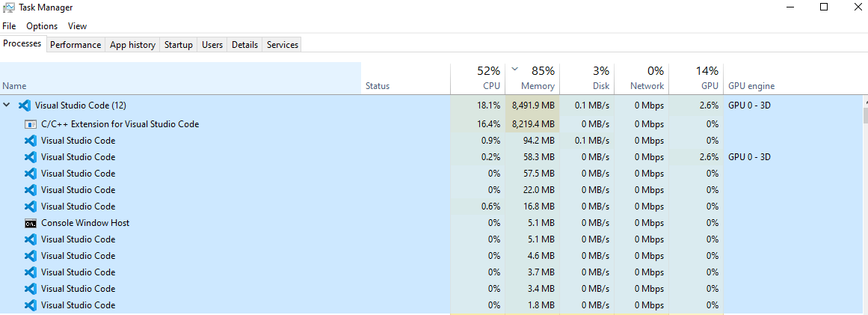Image resolution: width=868 pixels, height=315 pixels.
Task: Click the Memory column sort arrow
Action: 515,69
